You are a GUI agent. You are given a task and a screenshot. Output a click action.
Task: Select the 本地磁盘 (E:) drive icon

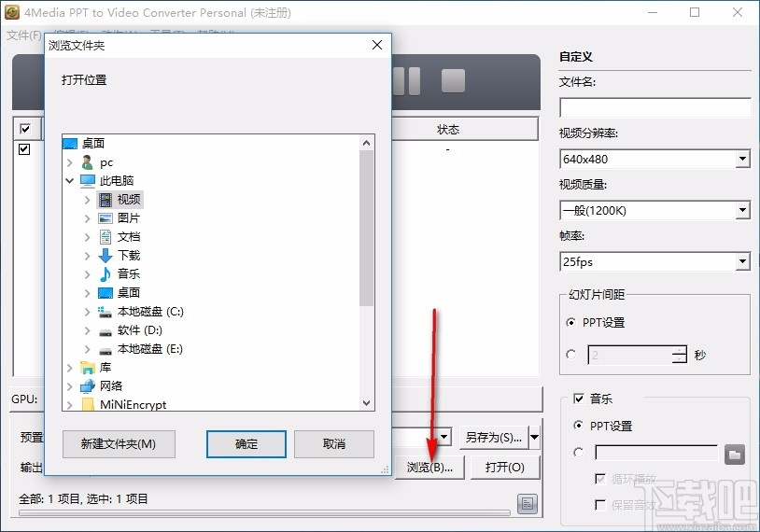(x=106, y=351)
